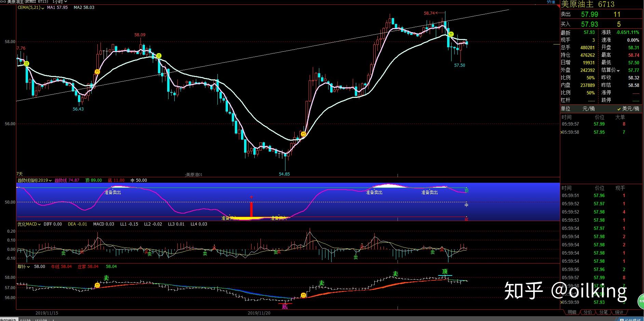Click the smiley below the first 卖 in 帮补 panel

[97, 285]
